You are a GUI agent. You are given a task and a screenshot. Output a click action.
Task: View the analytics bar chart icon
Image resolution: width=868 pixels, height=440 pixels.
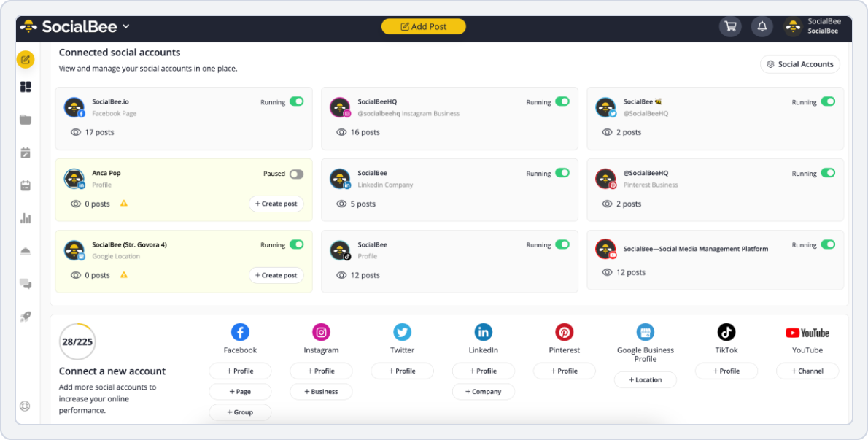pos(25,217)
